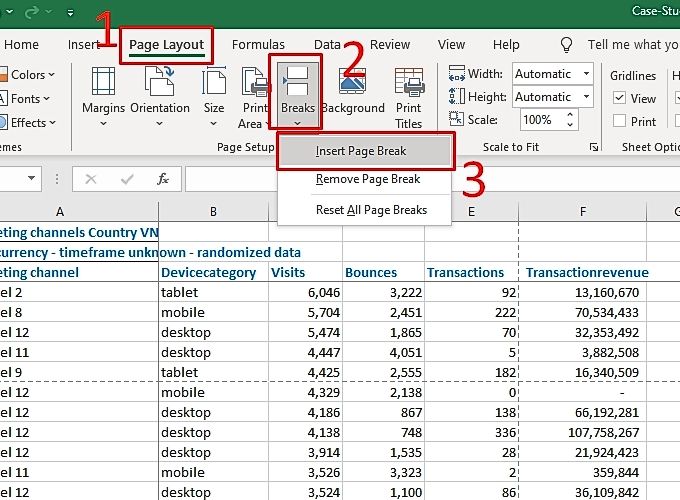Expand the Height Automatic dropdown

(586, 96)
